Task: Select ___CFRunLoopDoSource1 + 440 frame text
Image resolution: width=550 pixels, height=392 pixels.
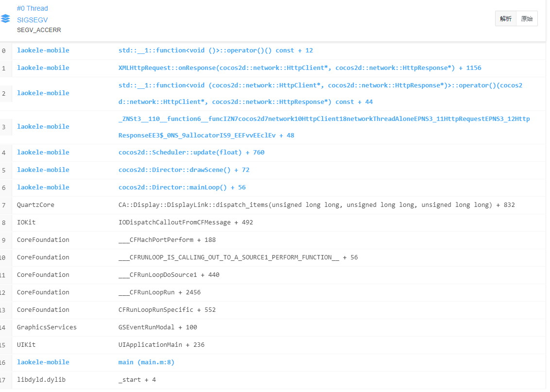Action: (x=169, y=275)
